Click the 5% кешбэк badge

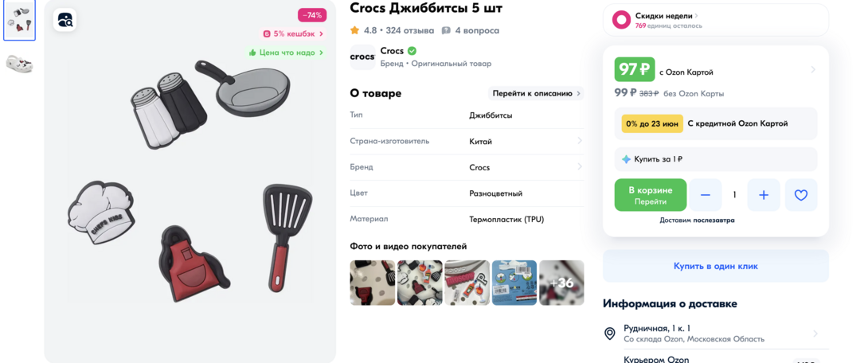click(x=293, y=33)
